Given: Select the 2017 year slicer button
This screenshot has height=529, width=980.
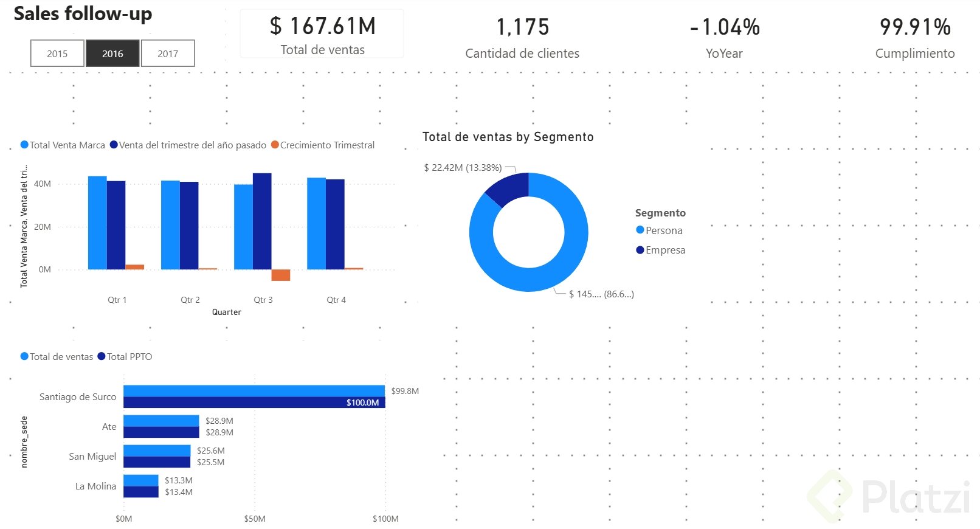Looking at the screenshot, I should click(x=168, y=54).
